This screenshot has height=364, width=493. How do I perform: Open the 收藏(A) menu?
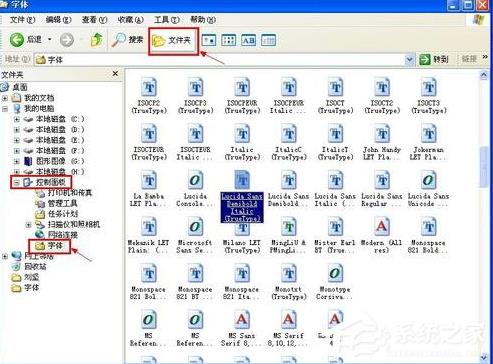coord(130,20)
